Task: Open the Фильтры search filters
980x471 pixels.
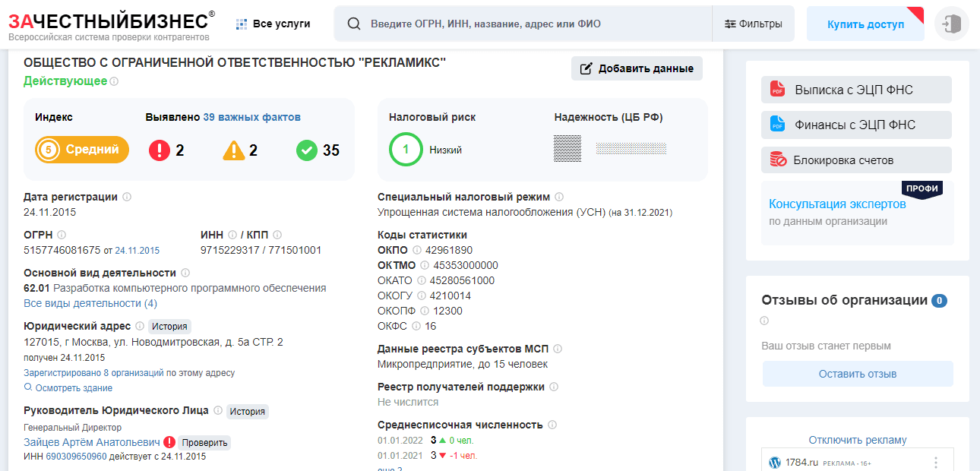Action: point(753,24)
